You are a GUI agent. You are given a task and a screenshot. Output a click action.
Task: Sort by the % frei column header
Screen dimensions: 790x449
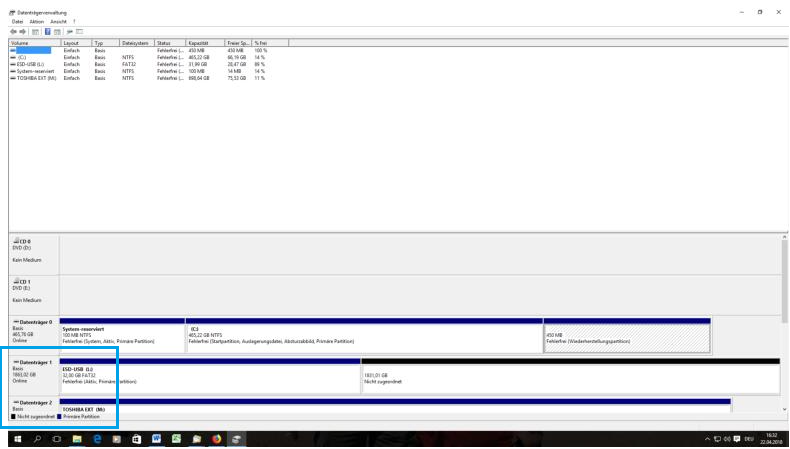pyautogui.click(x=271, y=43)
